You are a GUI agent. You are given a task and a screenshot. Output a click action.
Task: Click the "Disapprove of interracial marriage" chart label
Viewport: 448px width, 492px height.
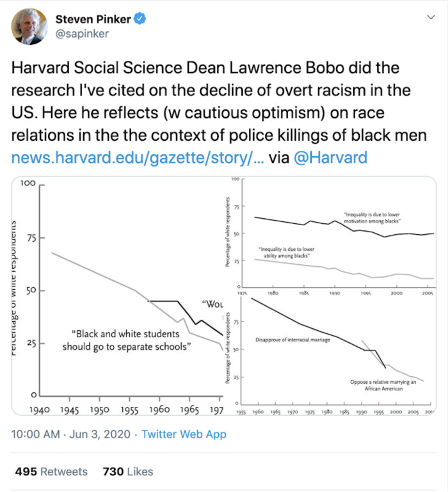292,340
